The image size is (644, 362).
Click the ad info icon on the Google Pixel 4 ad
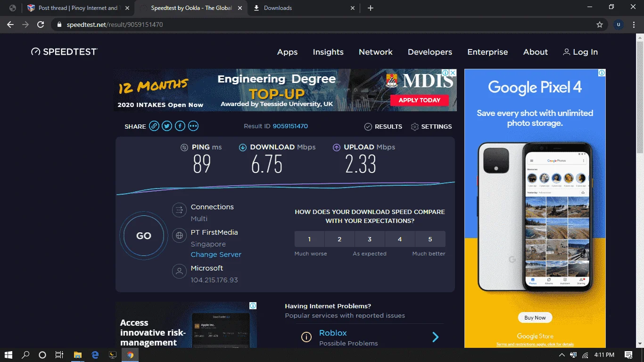pos(602,73)
